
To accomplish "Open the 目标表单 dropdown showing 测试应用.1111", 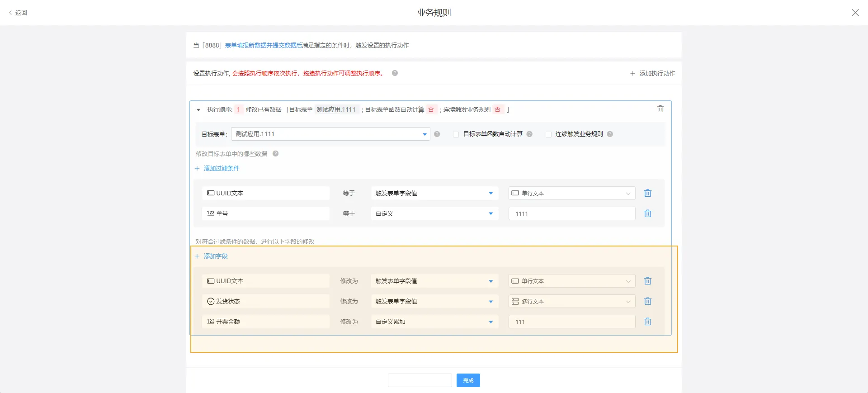I will (x=330, y=134).
